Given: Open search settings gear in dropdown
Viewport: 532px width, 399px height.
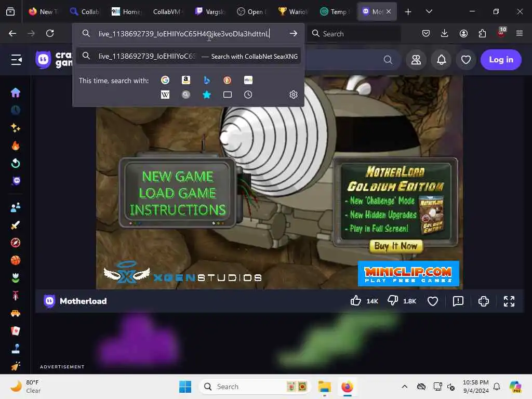Looking at the screenshot, I should [x=294, y=95].
